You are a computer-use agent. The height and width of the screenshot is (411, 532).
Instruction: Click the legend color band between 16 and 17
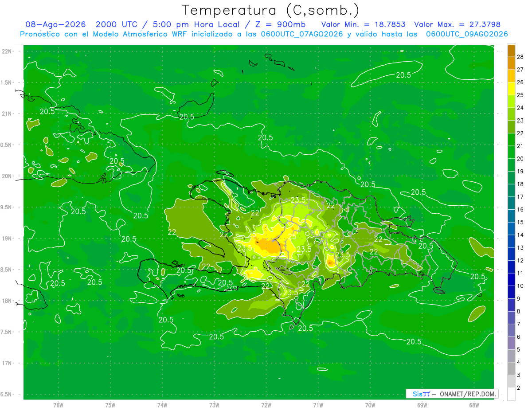coord(511,203)
